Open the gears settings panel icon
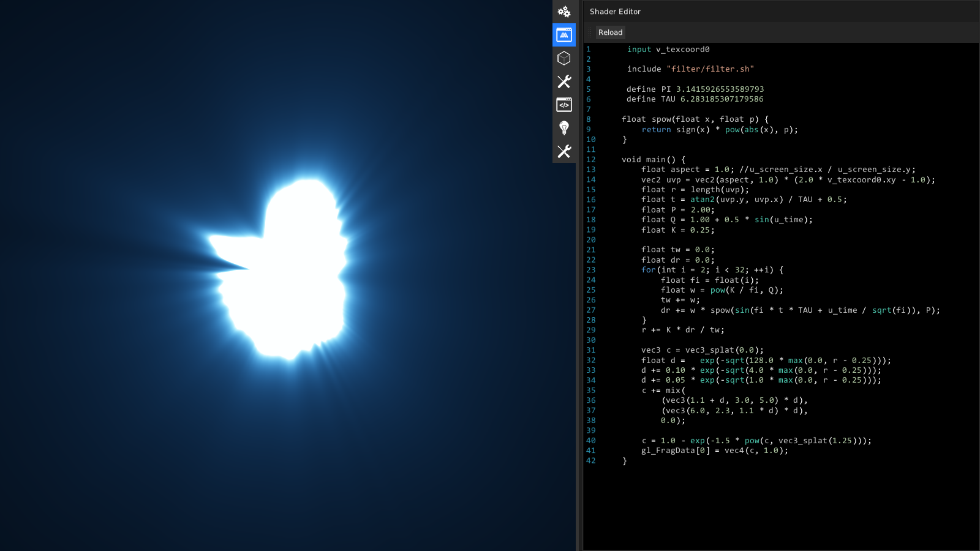 [x=564, y=12]
